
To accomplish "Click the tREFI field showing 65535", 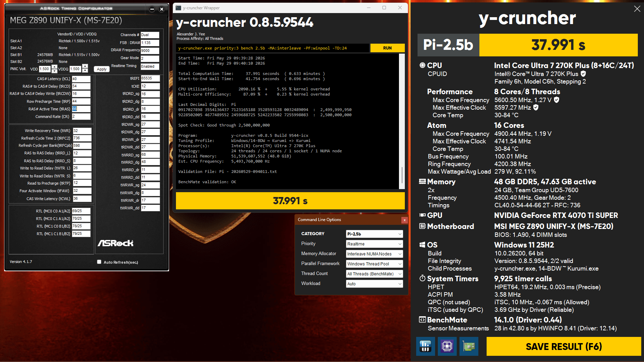I will tap(150, 78).
